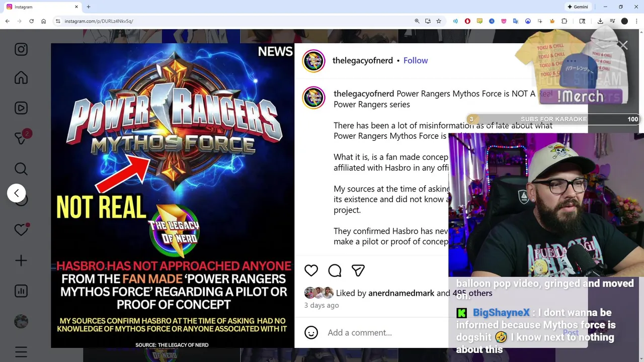Install app icon in the address bar
This screenshot has height=362, width=644.
point(428,21)
